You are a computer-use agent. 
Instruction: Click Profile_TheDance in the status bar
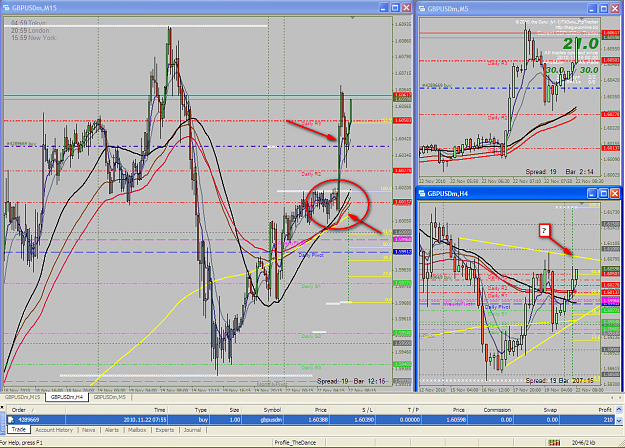click(x=295, y=442)
